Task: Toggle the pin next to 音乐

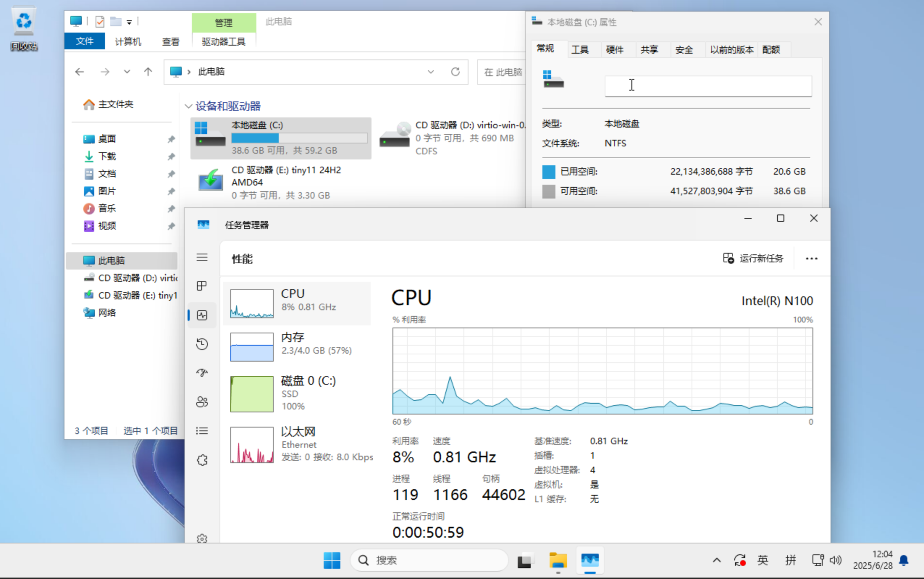Action: (171, 209)
